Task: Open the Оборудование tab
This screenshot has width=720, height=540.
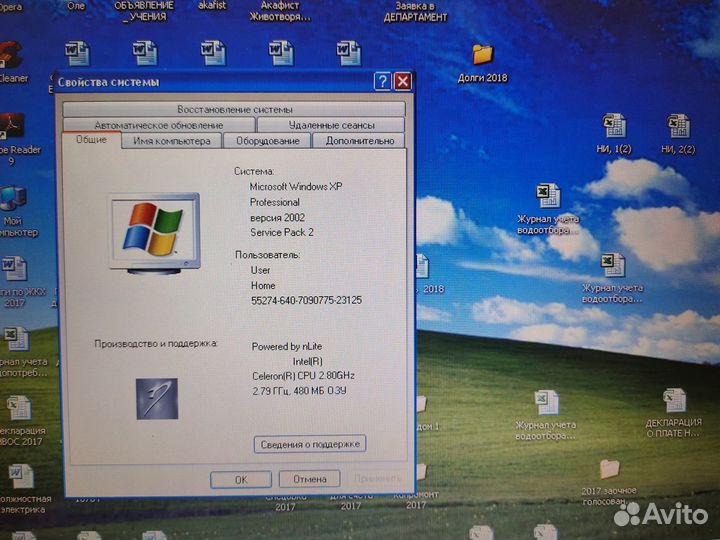Action: [267, 141]
